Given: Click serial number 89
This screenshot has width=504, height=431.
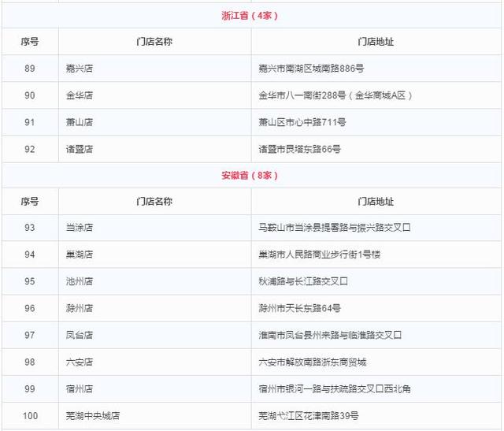Looking at the screenshot, I should click(x=30, y=69).
